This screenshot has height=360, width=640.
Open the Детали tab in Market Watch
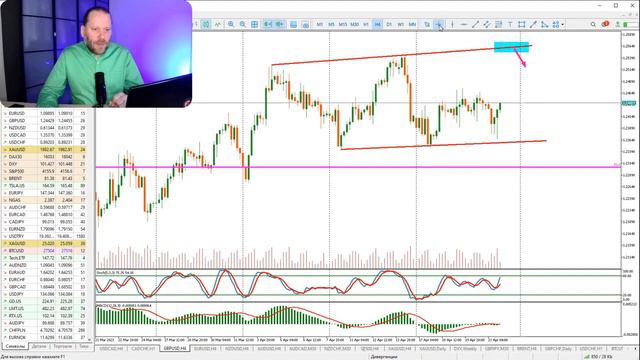pyautogui.click(x=39, y=346)
